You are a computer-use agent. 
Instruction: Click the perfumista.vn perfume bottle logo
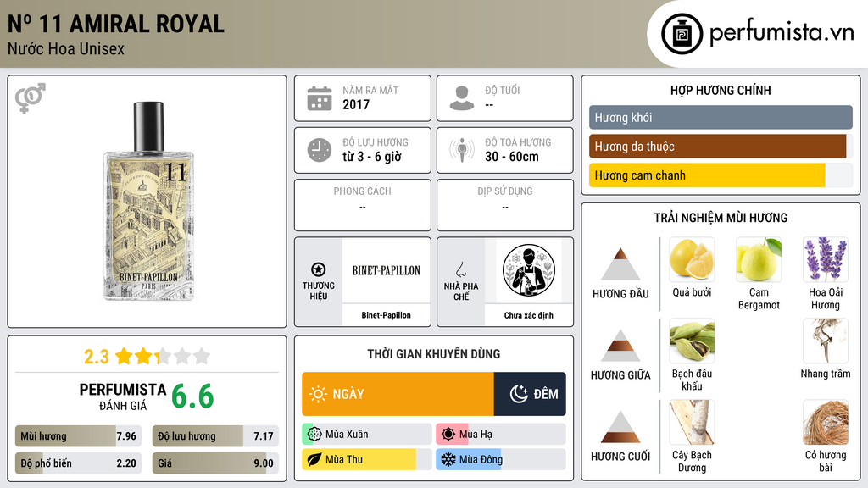point(682,34)
